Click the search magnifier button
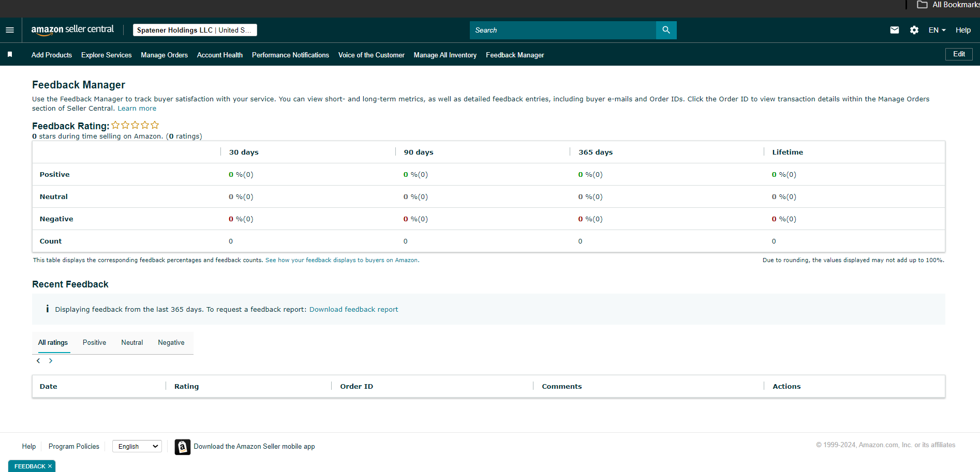The image size is (980, 472). coord(666,30)
